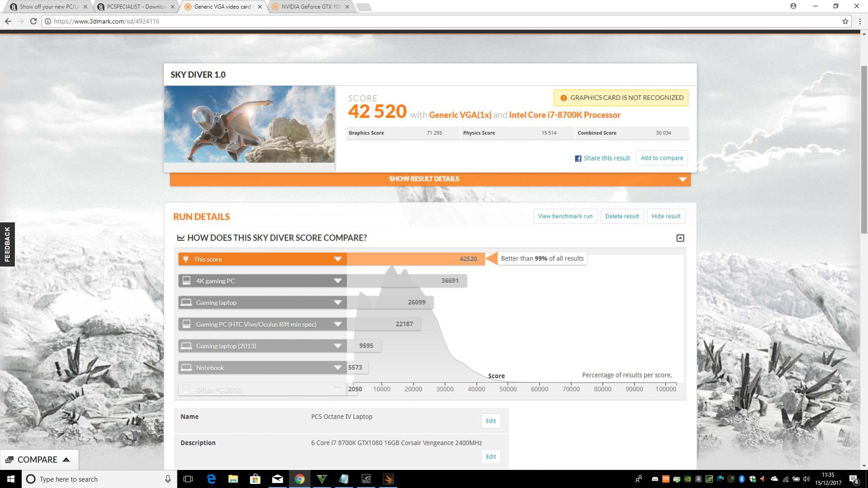Expand the Compare panel
Image resolution: width=868 pixels, height=488 pixels.
click(39, 460)
